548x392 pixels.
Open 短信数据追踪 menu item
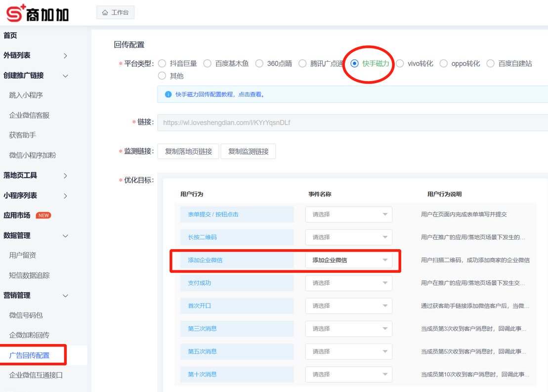pos(29,275)
